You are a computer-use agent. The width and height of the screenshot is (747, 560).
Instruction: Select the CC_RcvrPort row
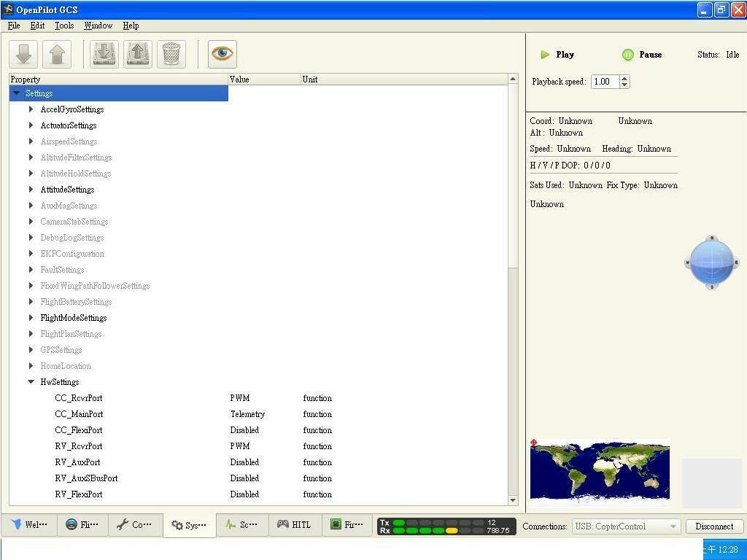(259, 398)
